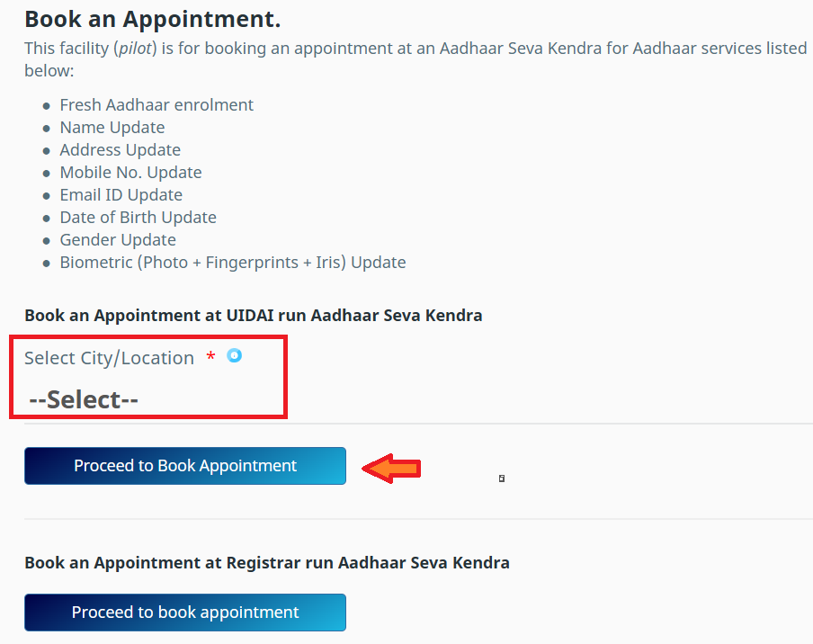Select the Name Update service entry

[112, 128]
